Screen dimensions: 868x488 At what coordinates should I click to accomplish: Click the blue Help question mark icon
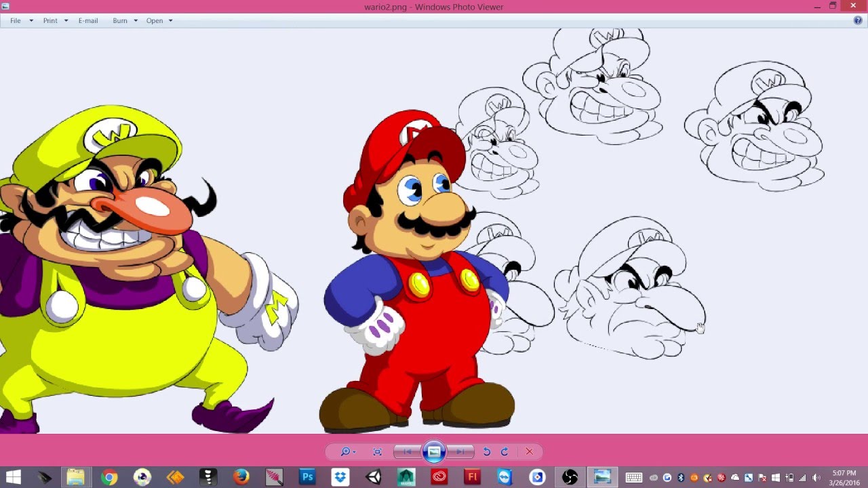858,20
